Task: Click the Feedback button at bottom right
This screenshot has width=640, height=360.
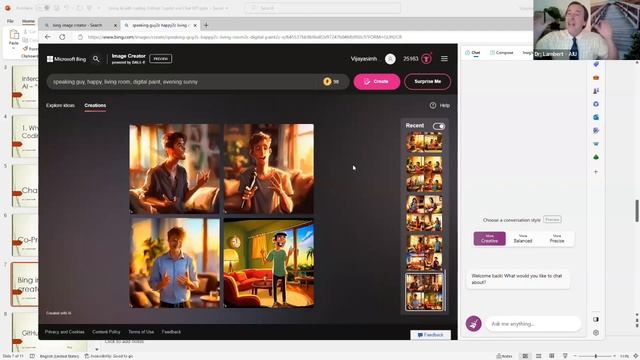Action: (x=430, y=335)
